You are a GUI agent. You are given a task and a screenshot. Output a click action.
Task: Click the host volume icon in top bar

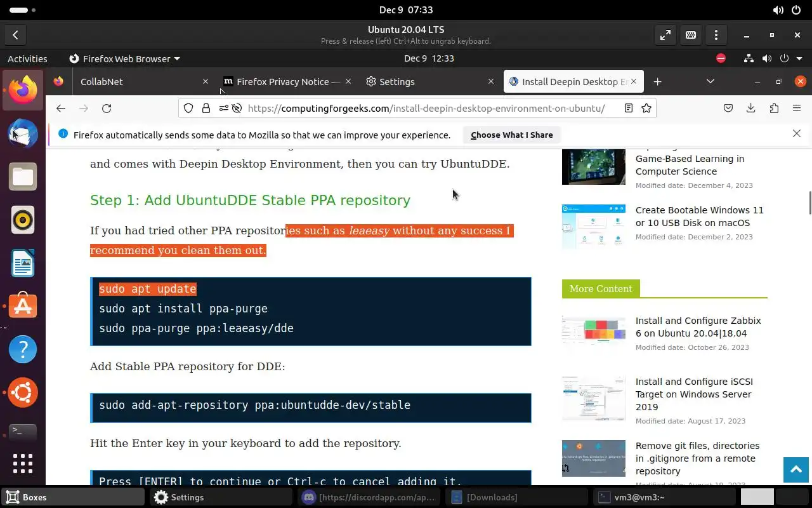(x=778, y=10)
